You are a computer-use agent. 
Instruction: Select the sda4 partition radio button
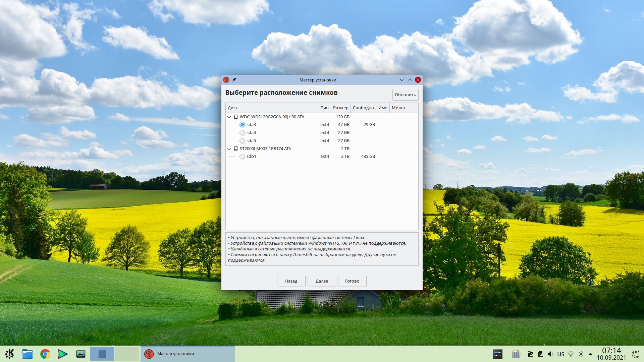click(x=242, y=133)
